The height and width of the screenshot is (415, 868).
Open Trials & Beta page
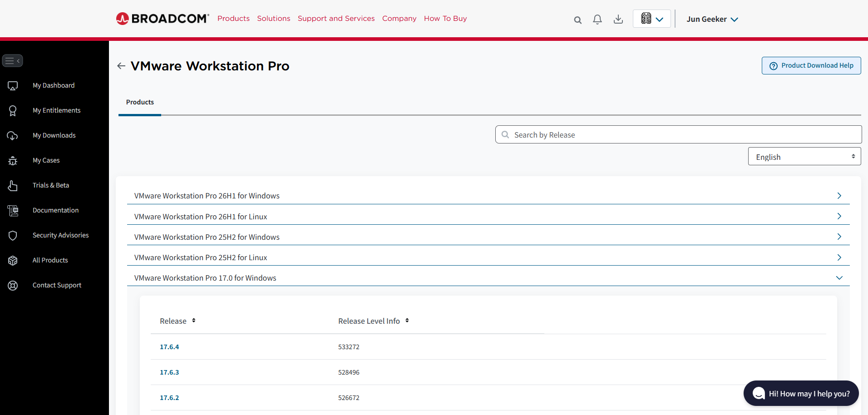click(51, 185)
